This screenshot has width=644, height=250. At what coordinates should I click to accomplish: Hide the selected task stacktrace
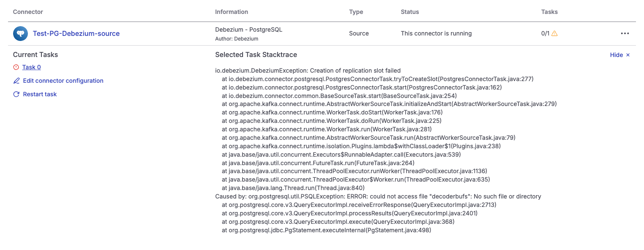coord(616,55)
